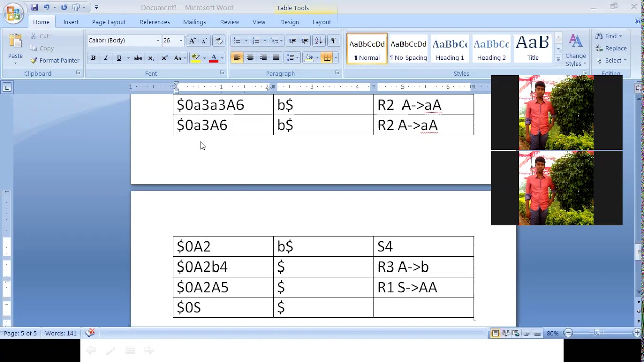
Task: Undo the last action
Action: click(46, 7)
